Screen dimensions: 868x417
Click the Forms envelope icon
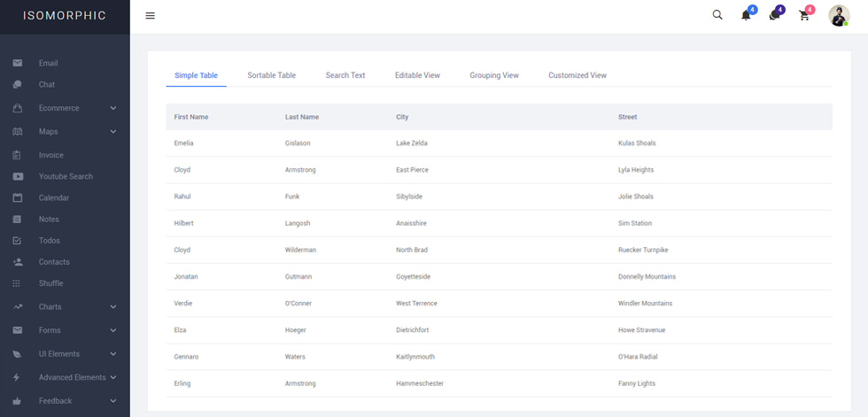point(17,330)
